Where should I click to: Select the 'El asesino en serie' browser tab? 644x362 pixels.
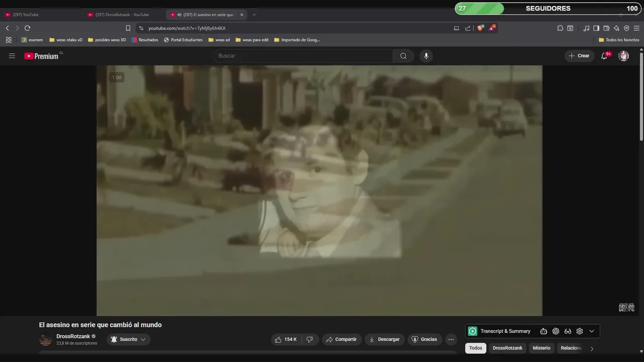pos(206,15)
